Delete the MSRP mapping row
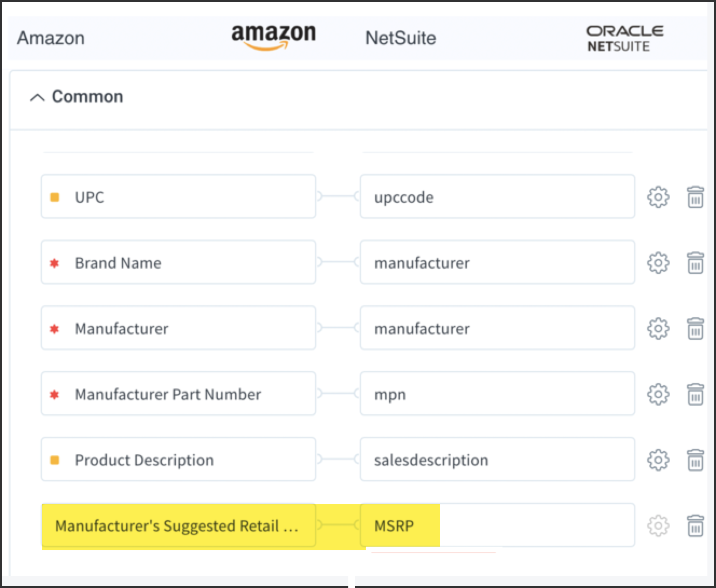The height and width of the screenshot is (588, 716). tap(695, 526)
